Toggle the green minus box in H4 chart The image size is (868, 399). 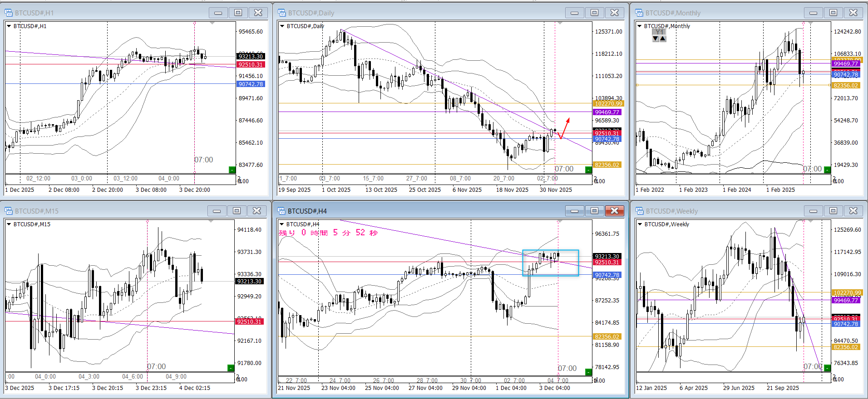point(589,372)
